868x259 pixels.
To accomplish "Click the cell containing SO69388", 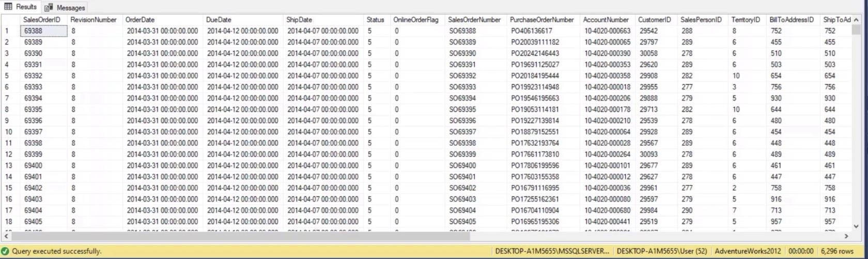I will click(462, 31).
